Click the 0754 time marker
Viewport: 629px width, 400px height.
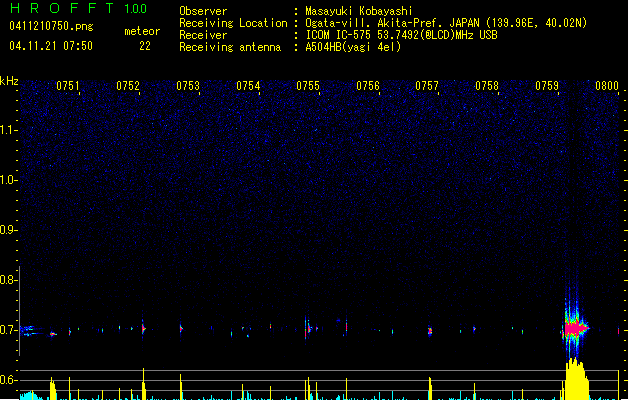tap(248, 86)
